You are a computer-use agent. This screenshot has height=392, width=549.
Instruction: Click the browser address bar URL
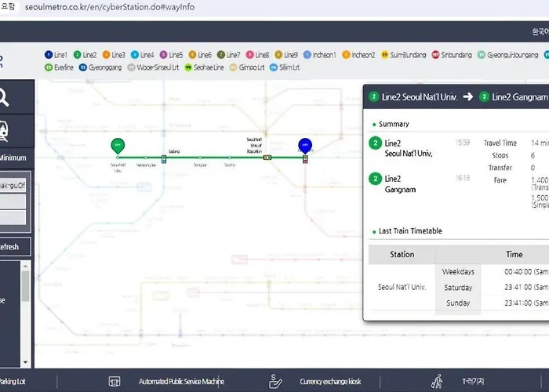click(110, 7)
